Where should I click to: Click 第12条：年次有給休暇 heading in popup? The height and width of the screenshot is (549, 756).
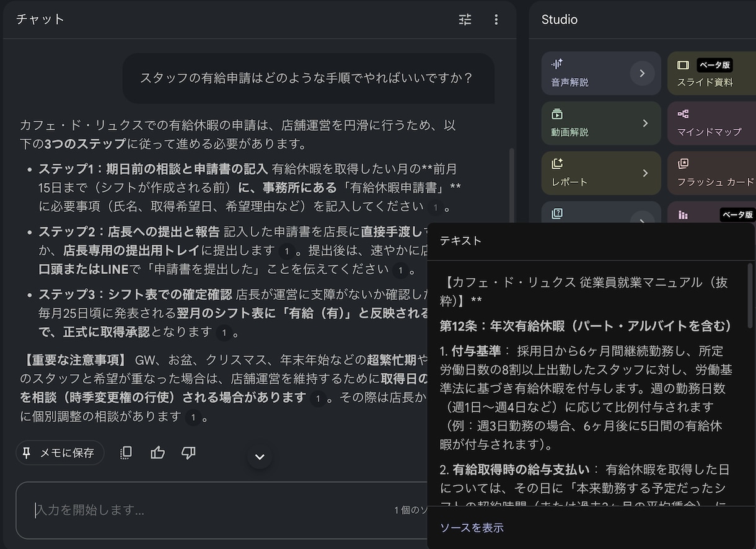586,326
